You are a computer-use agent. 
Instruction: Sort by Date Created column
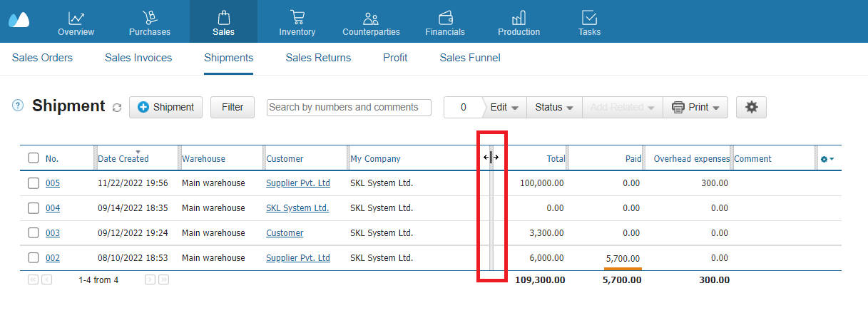point(123,158)
